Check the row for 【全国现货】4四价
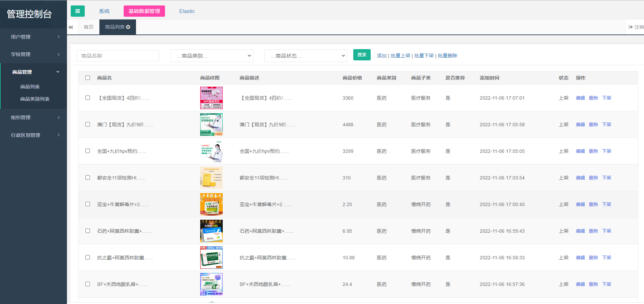 pyautogui.click(x=88, y=98)
